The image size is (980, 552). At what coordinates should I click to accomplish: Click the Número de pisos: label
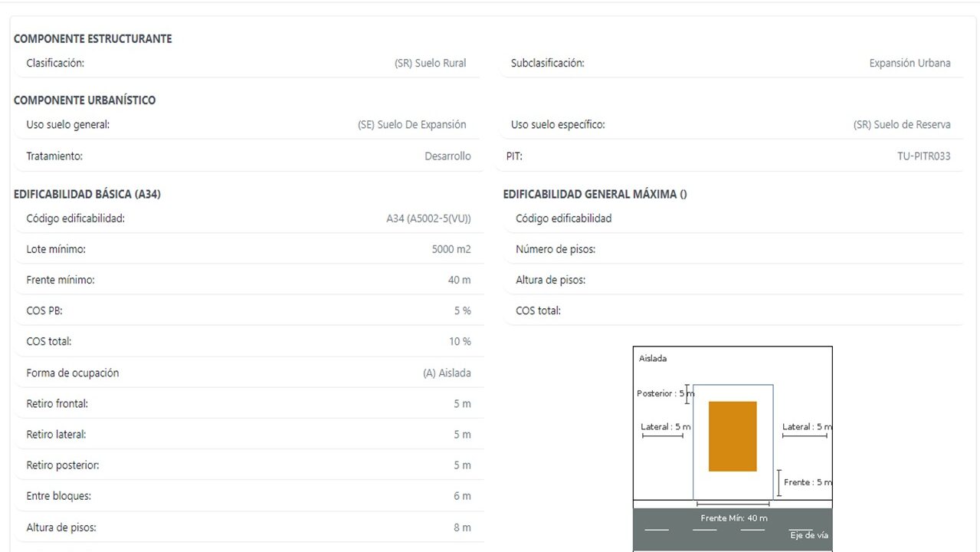(556, 250)
